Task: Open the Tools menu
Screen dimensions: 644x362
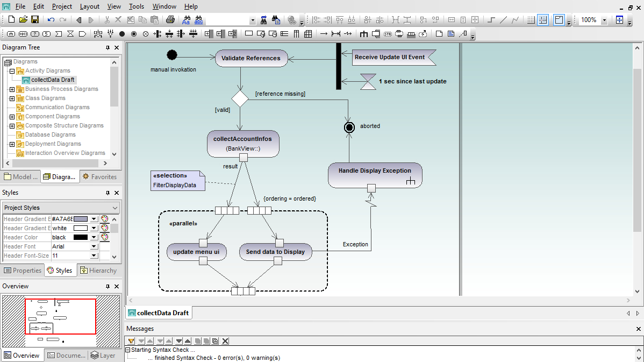Action: 137,6
